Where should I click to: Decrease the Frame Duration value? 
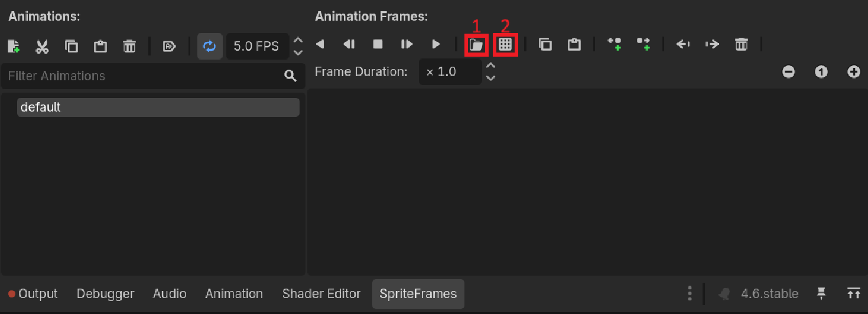point(490,77)
